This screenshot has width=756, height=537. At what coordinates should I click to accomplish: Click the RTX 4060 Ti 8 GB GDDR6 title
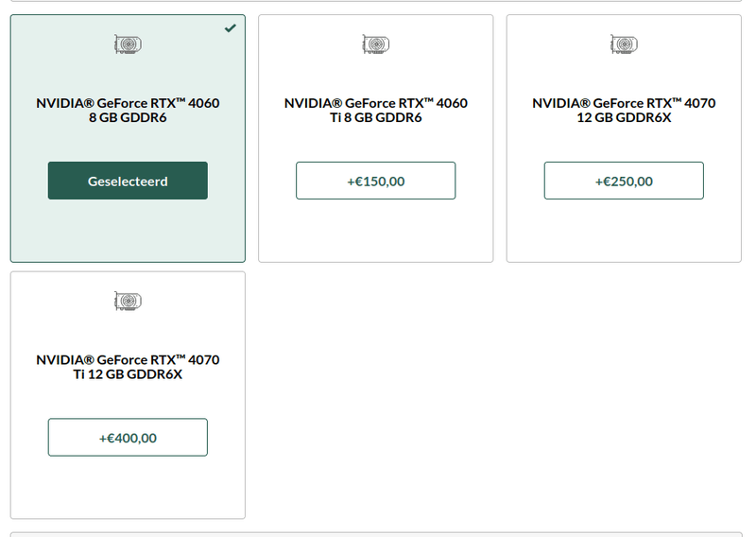click(x=375, y=110)
